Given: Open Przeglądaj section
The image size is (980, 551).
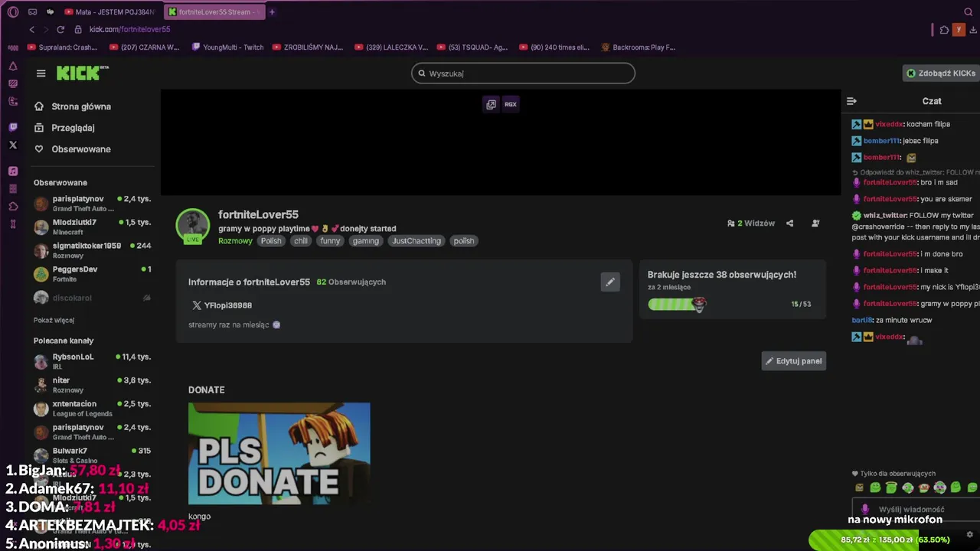Looking at the screenshot, I should click(65, 128).
